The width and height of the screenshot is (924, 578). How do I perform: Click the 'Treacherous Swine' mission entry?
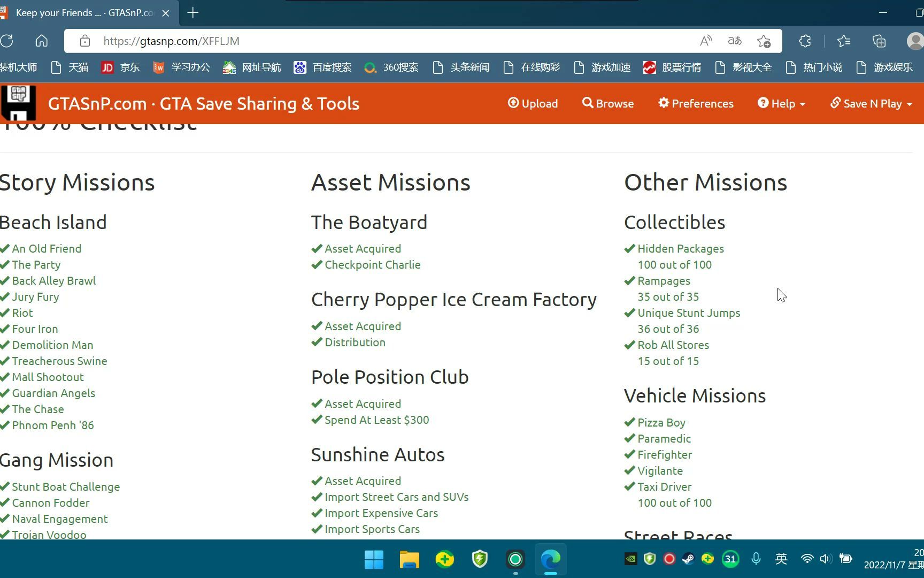tap(59, 361)
